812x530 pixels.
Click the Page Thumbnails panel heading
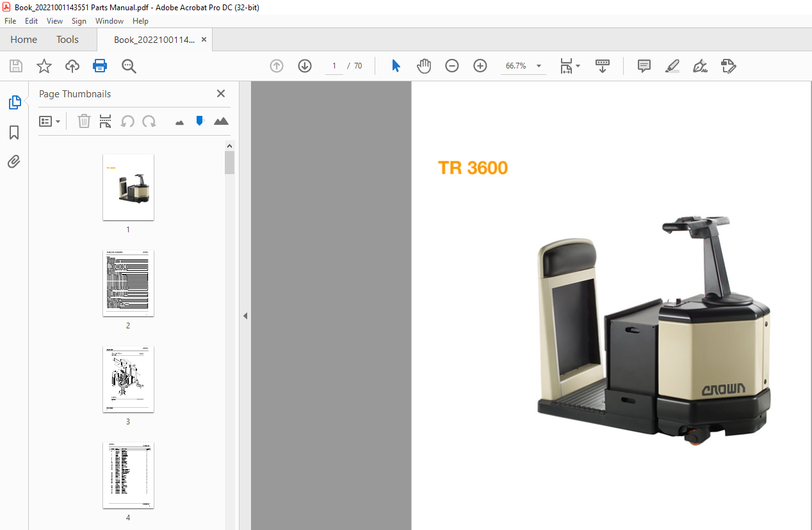point(75,93)
